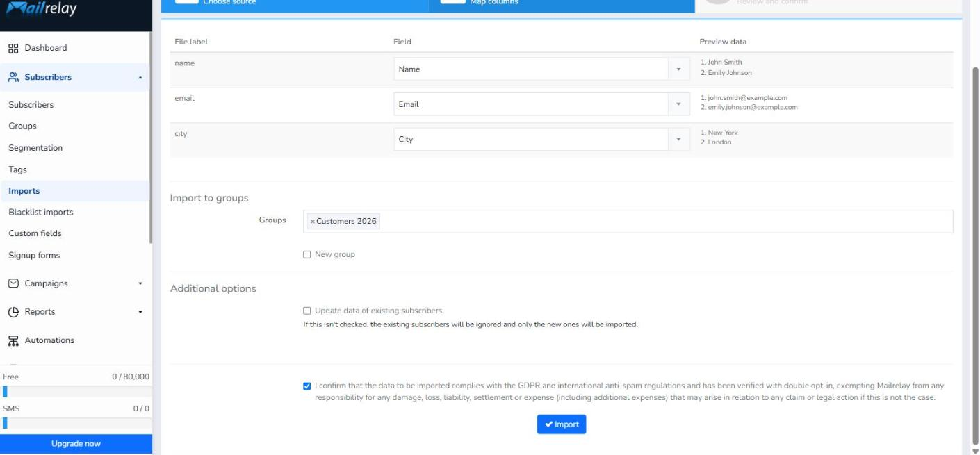The height and width of the screenshot is (455, 980).
Task: Open Segmentation page
Action: pos(35,148)
